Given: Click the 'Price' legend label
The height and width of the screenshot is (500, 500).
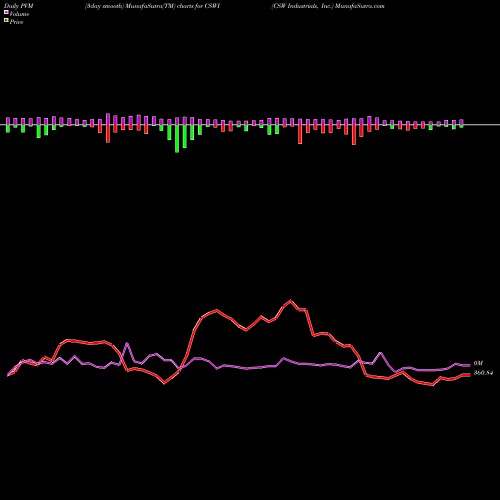Looking at the screenshot, I should pyautogui.click(x=16, y=22).
